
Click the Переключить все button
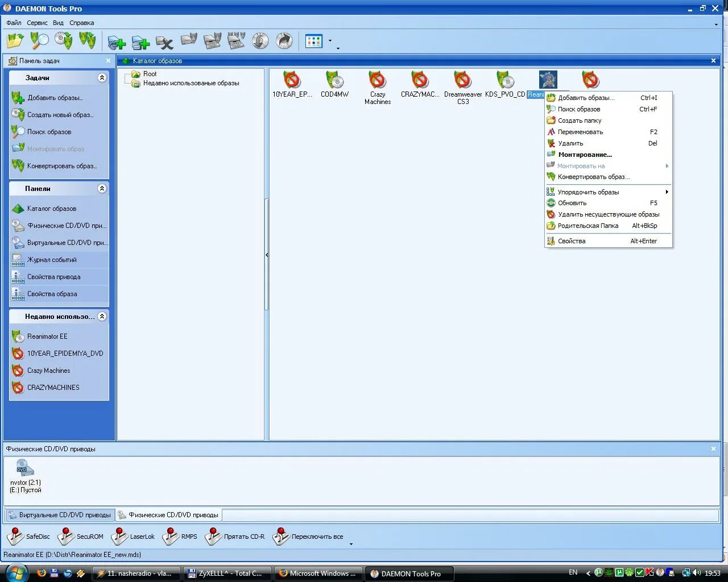(x=308, y=537)
